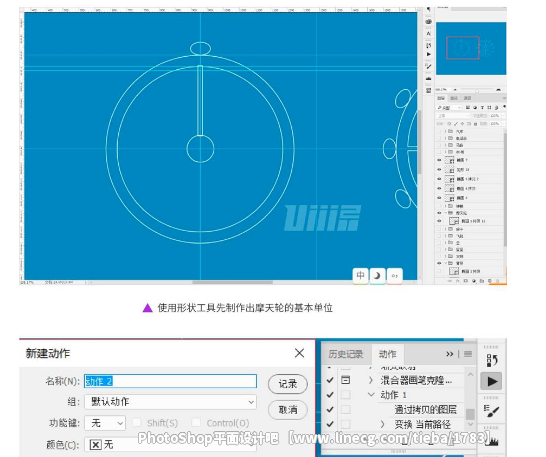546x457 pixels.
Task: Click the new layer icon below the layers list
Action: point(490,281)
